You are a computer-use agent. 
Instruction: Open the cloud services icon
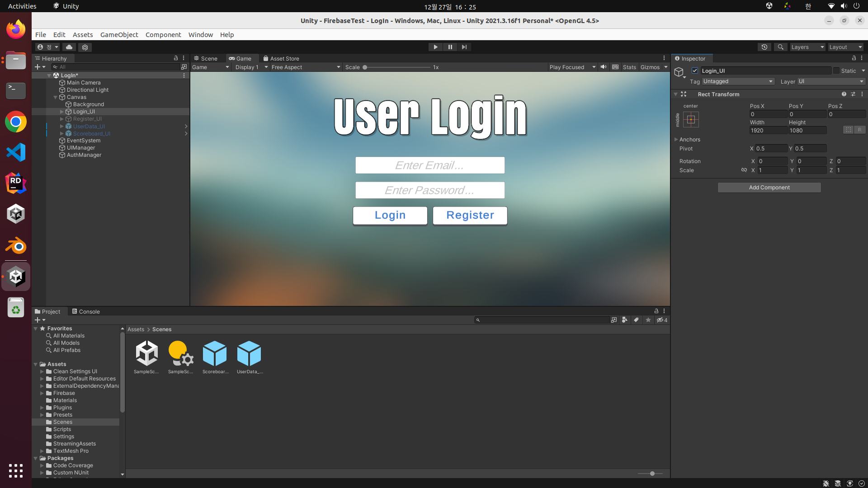(69, 47)
